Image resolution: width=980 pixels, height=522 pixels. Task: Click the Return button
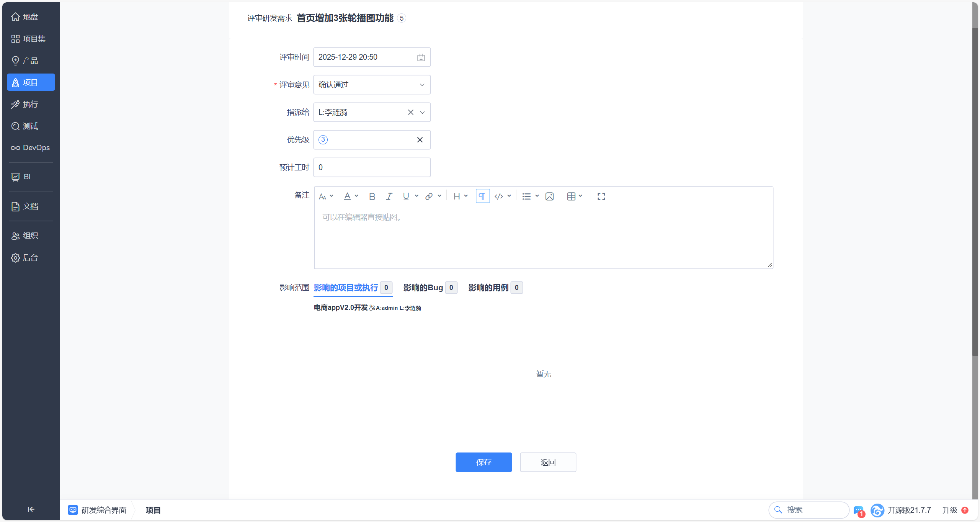click(548, 462)
